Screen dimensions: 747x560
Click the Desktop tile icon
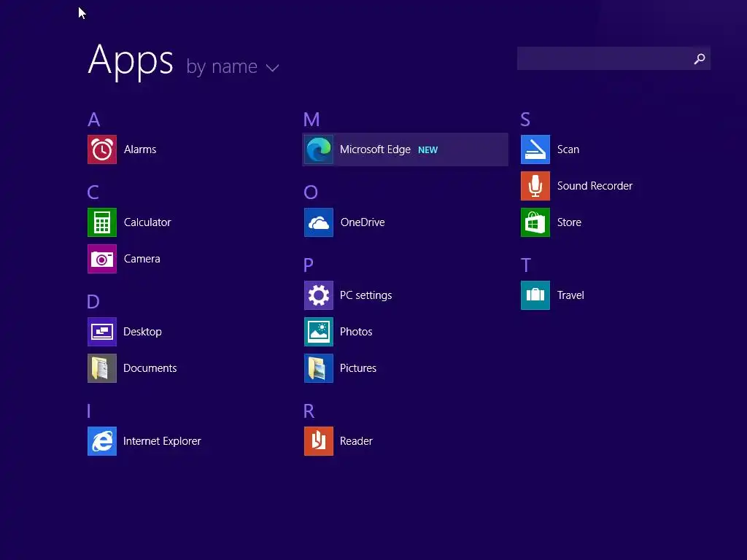(102, 332)
